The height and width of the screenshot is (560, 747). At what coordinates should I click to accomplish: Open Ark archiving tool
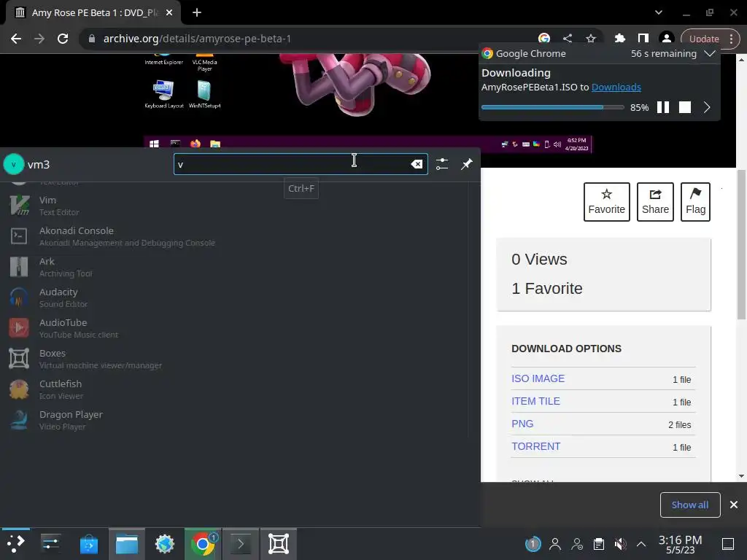[233, 267]
